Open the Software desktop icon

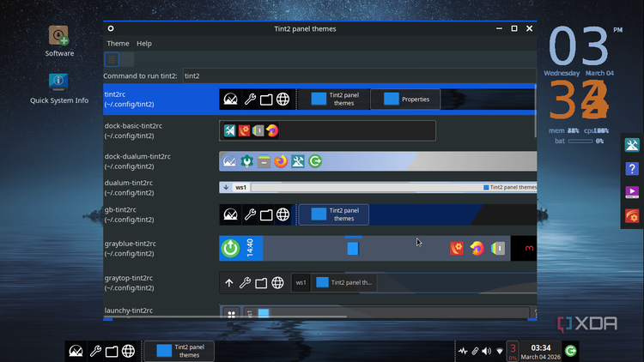[59, 40]
